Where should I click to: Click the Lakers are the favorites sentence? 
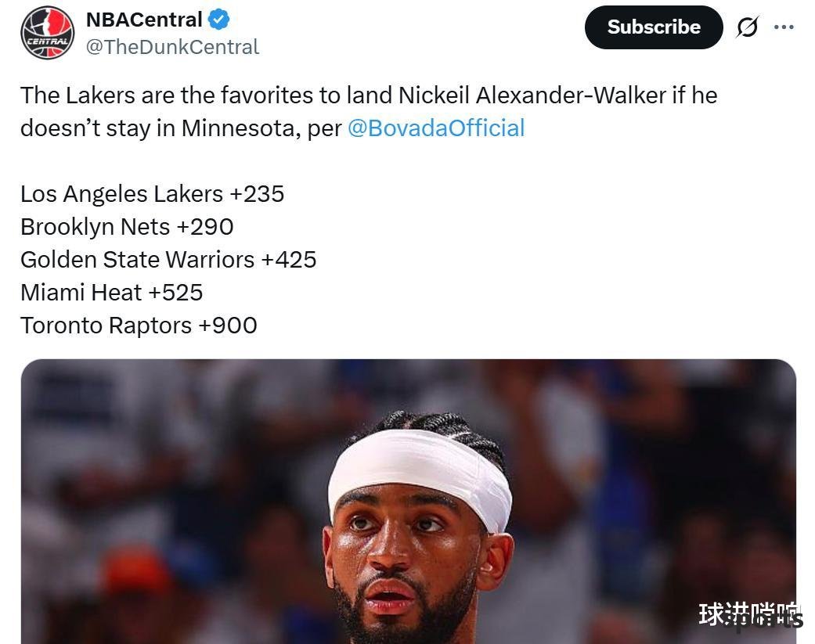pos(369,95)
